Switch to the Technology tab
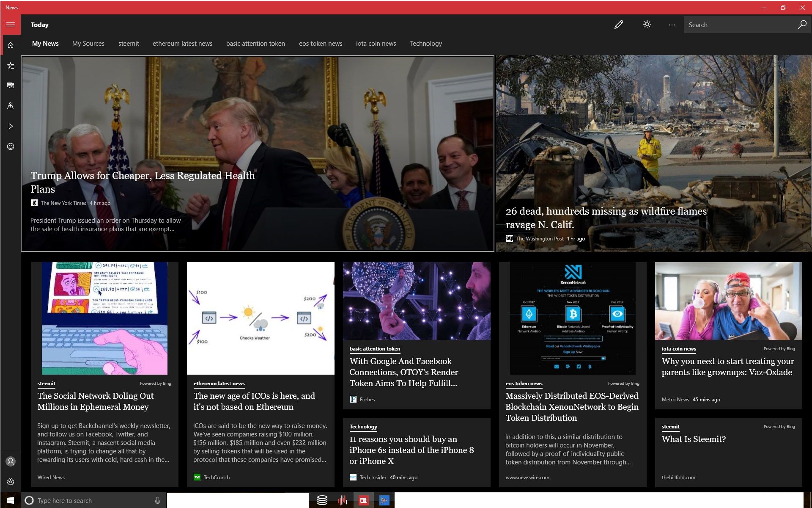This screenshot has height=508, width=812. pos(426,44)
